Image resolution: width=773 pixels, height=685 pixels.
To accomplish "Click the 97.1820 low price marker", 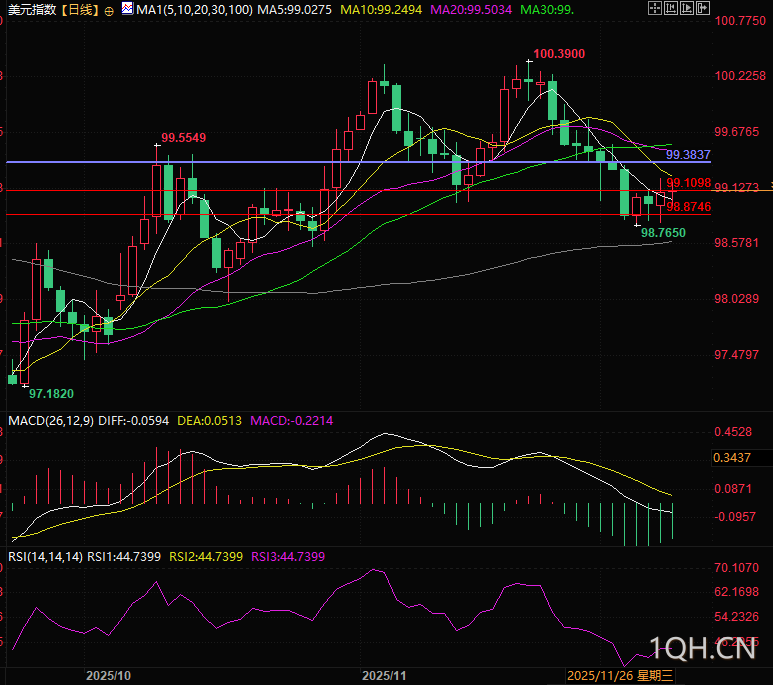I will [x=51, y=394].
